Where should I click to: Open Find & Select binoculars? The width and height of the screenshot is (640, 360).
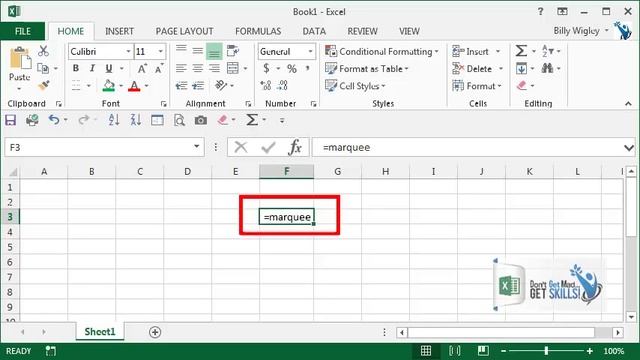tap(547, 68)
